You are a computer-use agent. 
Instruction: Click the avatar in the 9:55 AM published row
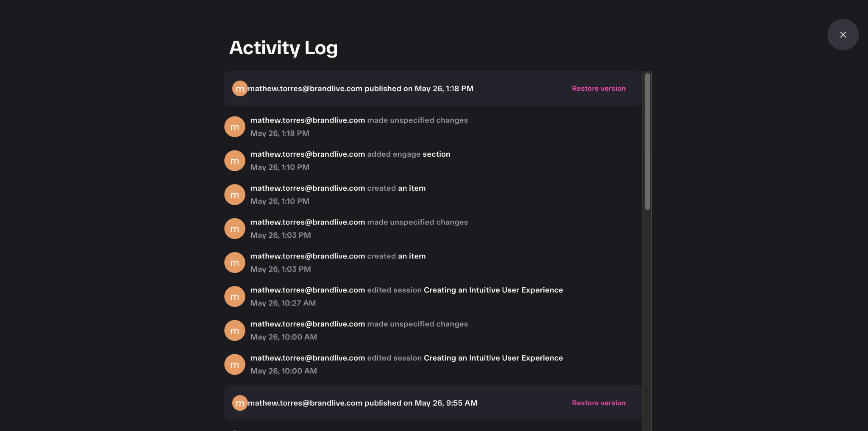[x=240, y=403]
